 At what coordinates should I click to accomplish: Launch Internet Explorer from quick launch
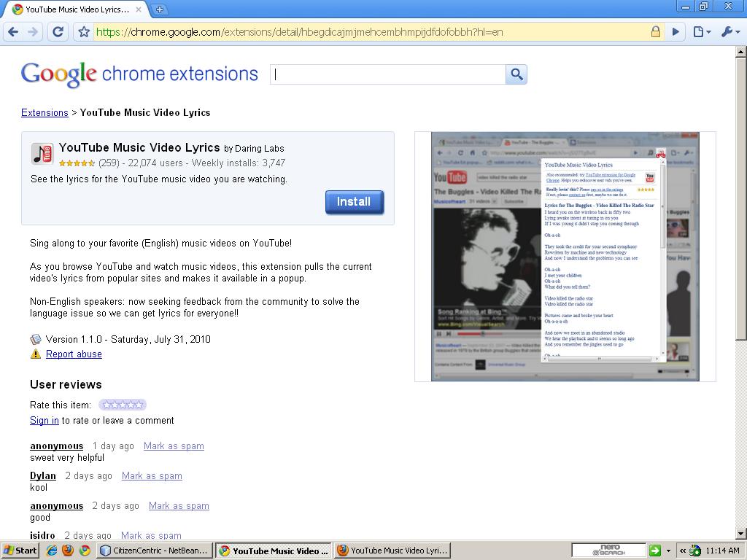pos(52,551)
